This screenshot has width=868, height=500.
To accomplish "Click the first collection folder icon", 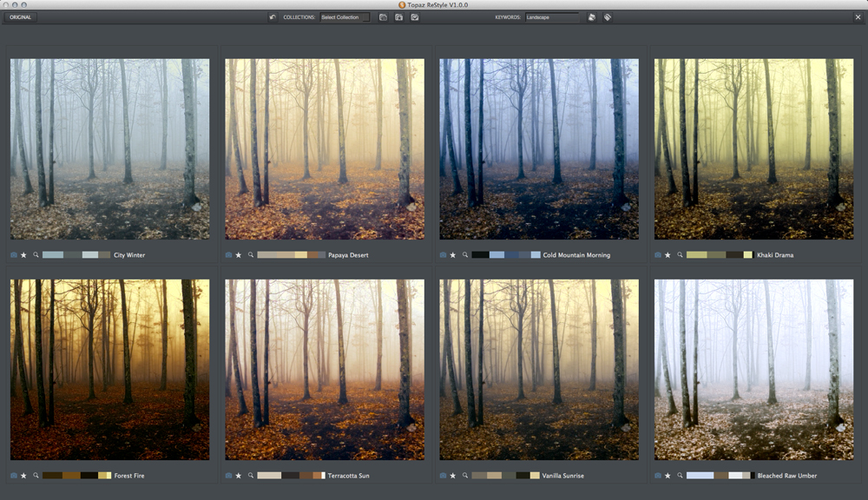I will pyautogui.click(x=383, y=17).
